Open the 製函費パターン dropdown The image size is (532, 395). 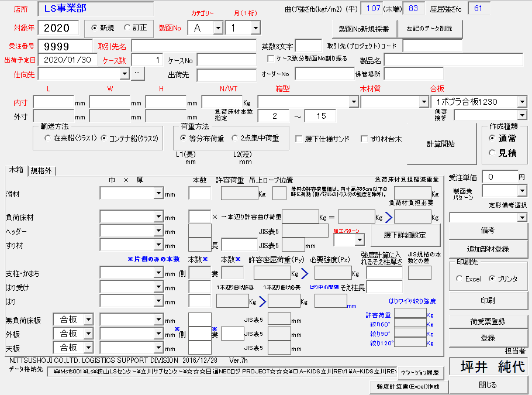click(x=522, y=191)
